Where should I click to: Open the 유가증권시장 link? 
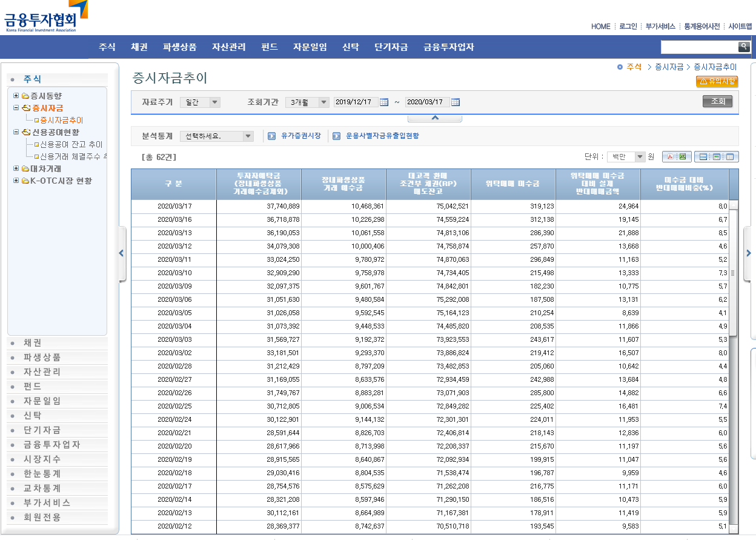301,136
